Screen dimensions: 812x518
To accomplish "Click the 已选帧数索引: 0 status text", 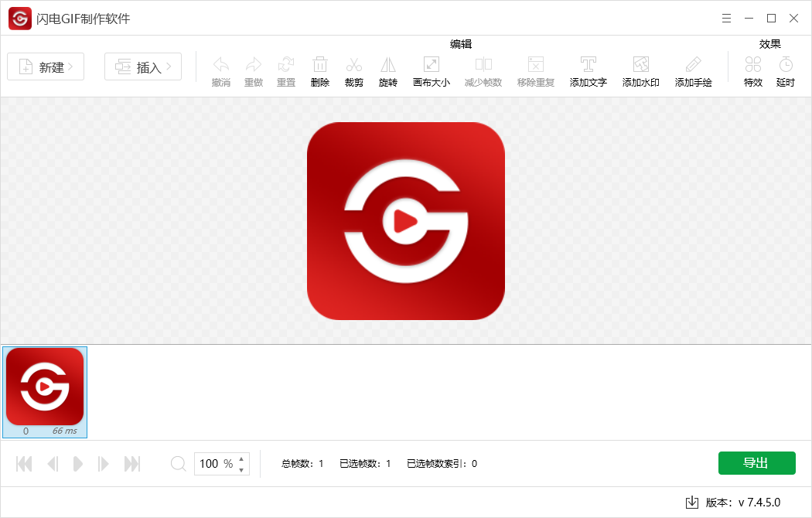I will [x=442, y=464].
